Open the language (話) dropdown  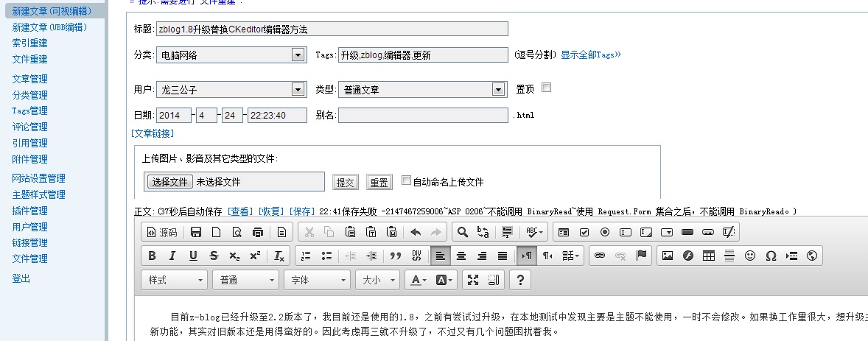(571, 256)
